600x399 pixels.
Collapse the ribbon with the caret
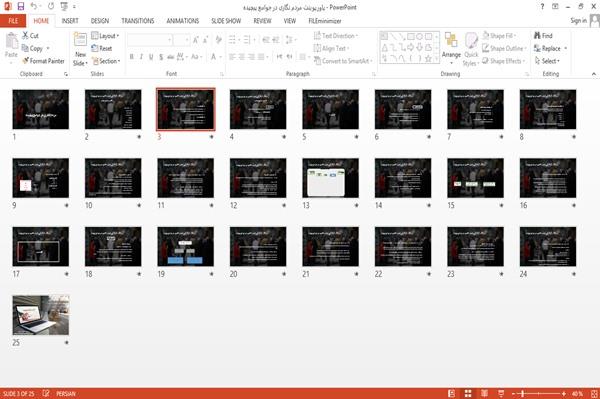[x=593, y=74]
